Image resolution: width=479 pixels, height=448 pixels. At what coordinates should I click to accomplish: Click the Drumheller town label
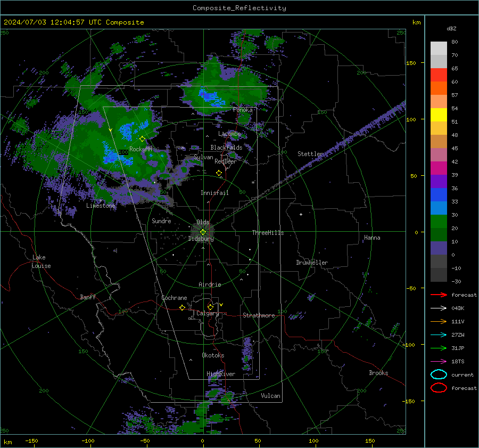[x=312, y=263]
